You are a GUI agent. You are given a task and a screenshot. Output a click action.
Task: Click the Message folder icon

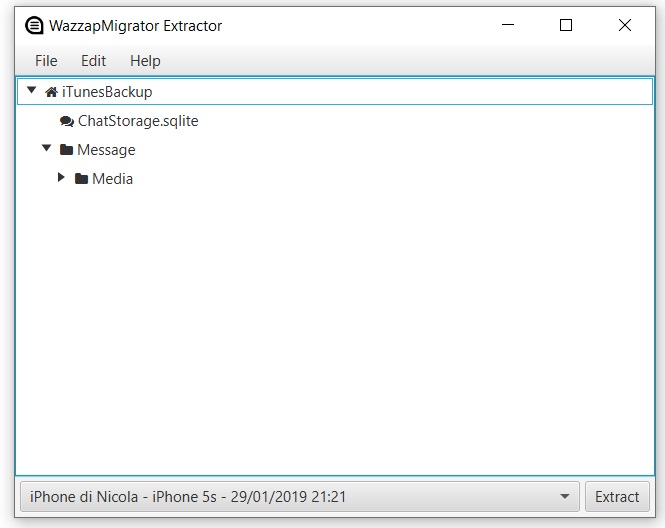coord(66,149)
